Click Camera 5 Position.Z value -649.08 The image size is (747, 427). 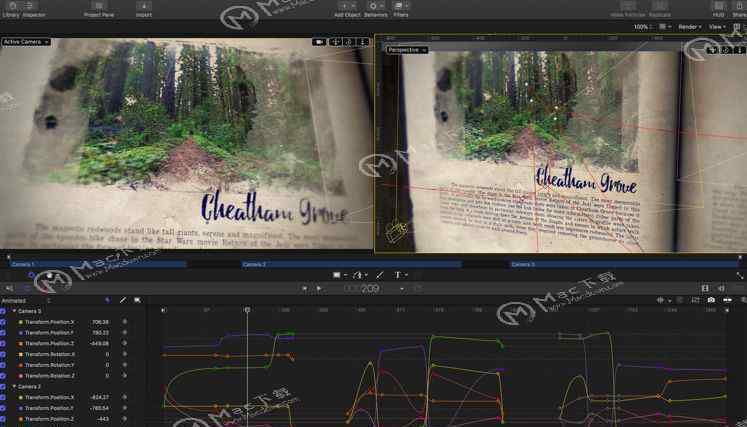[x=100, y=344]
